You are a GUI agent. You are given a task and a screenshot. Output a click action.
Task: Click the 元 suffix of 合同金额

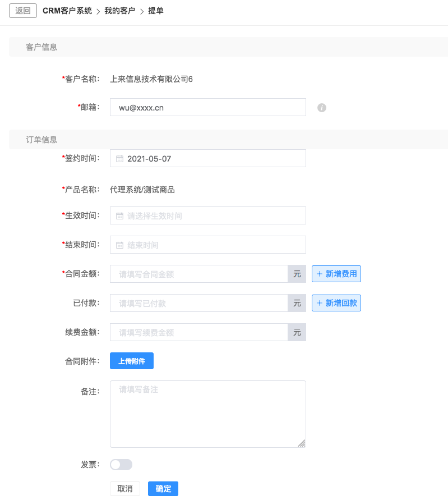297,274
